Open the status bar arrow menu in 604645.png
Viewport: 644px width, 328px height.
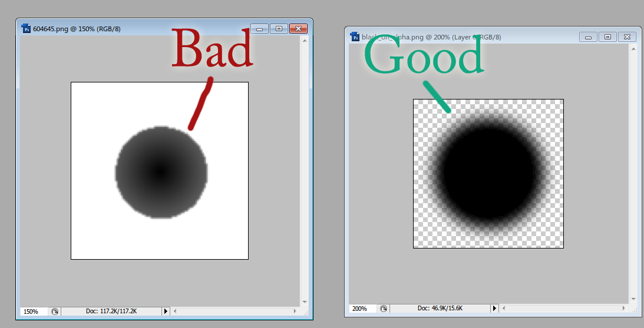(165, 311)
